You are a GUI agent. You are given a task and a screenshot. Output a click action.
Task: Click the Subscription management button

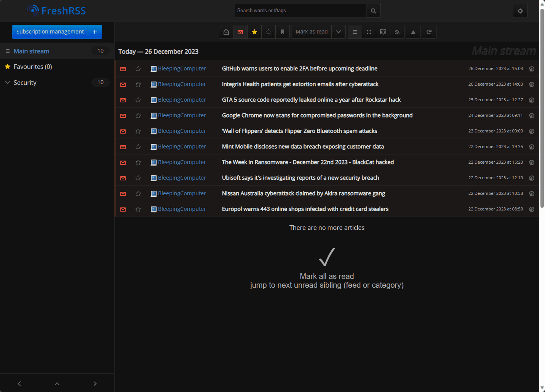50,32
